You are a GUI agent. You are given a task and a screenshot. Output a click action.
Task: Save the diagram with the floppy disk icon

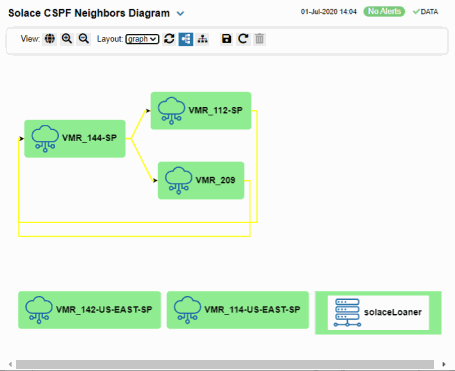coord(226,39)
